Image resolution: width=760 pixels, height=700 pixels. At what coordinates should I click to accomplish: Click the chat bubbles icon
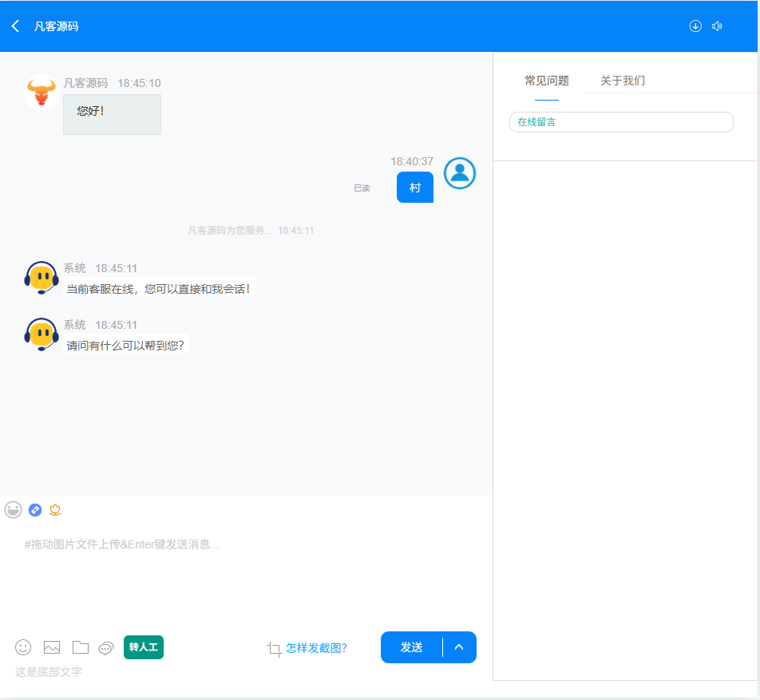point(105,648)
